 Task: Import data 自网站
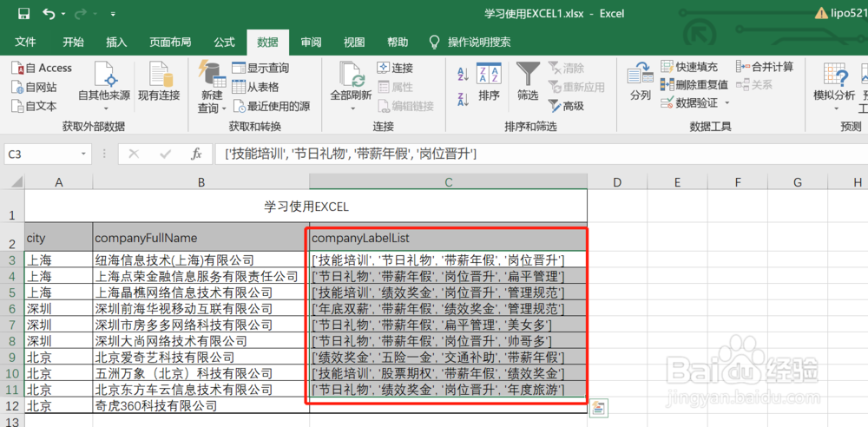coord(35,87)
